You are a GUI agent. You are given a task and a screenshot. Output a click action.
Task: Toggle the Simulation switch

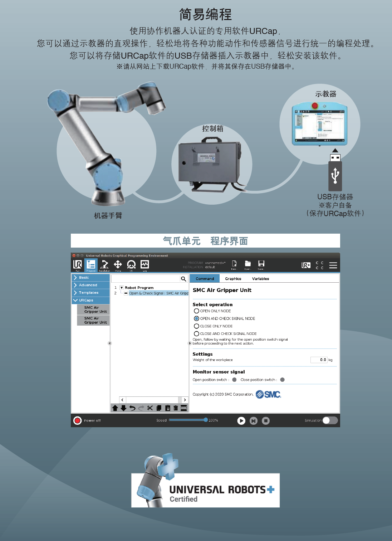click(330, 420)
